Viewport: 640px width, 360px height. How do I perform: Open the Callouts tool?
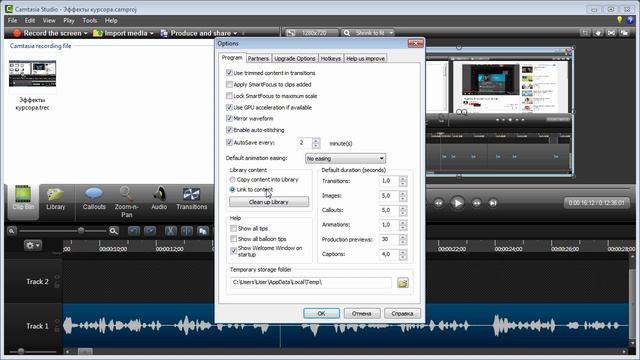[x=94, y=199]
